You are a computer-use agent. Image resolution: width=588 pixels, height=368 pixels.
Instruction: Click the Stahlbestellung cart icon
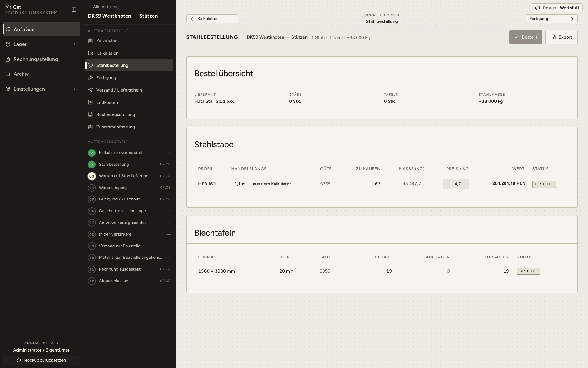91,65
